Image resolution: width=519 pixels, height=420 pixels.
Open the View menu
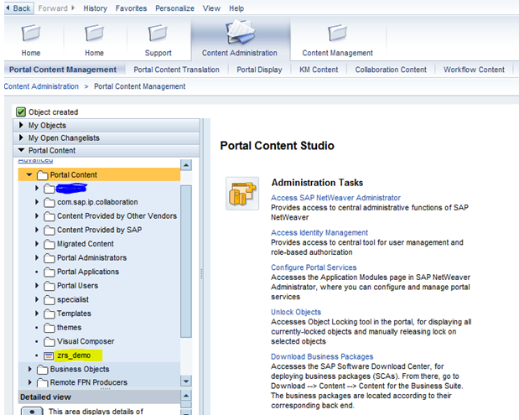coord(211,8)
